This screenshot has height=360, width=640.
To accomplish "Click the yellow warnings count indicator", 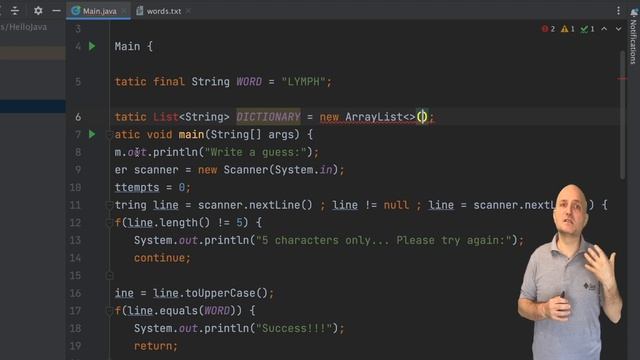I will pos(568,29).
